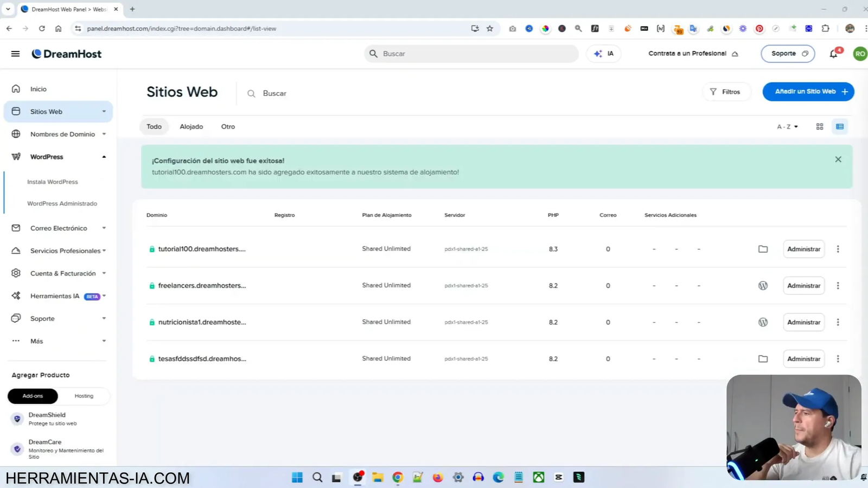Expand Nombres de Dominio section

(103, 134)
